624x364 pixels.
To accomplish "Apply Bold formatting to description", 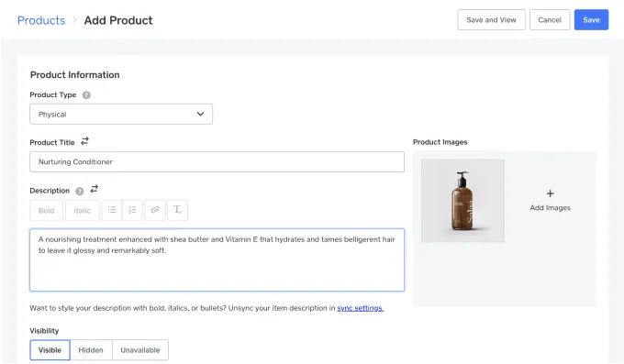I will tap(46, 211).
